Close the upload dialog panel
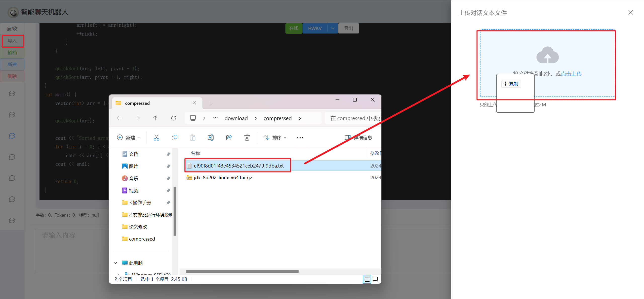 (630, 12)
